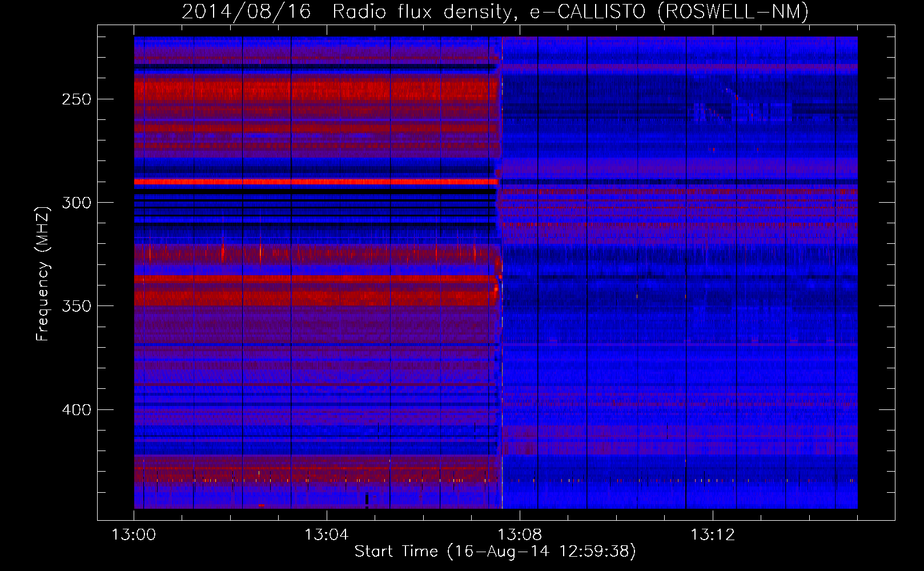The width and height of the screenshot is (924, 571).
Task: Click the 'Frequency (MHZ)' axis label
Action: 43,274
